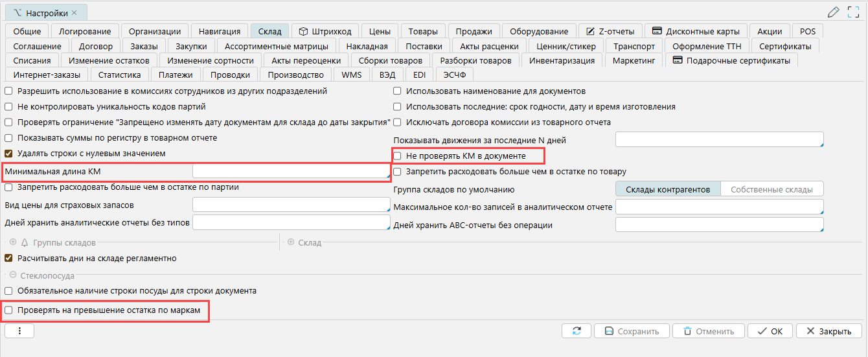Viewport: 868px width, 357px height.
Task: Close the Настройки tab with its X
Action: [74, 13]
